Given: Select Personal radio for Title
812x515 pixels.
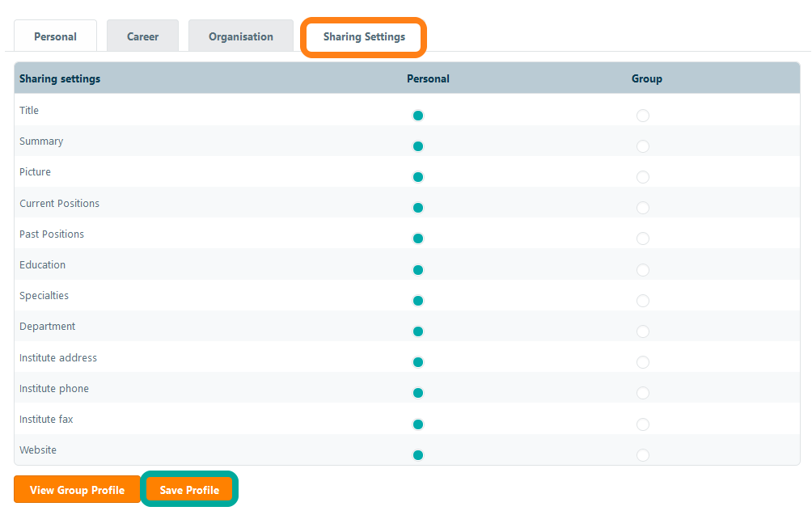Looking at the screenshot, I should (418, 116).
